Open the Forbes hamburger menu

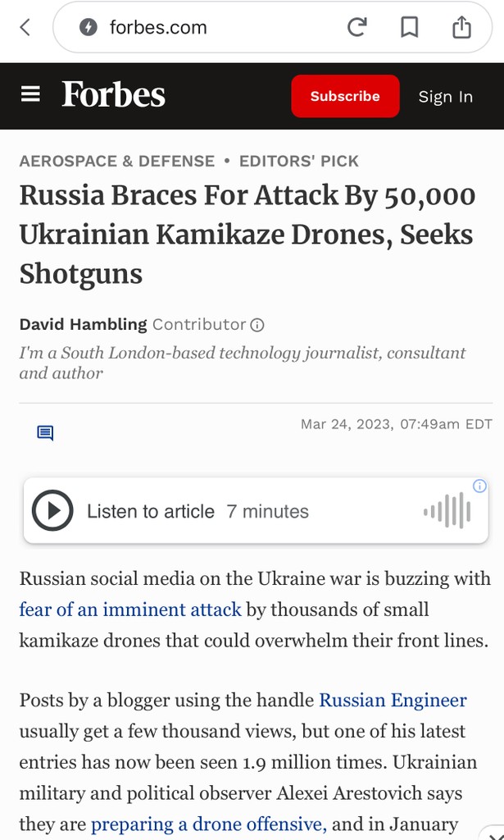point(30,95)
